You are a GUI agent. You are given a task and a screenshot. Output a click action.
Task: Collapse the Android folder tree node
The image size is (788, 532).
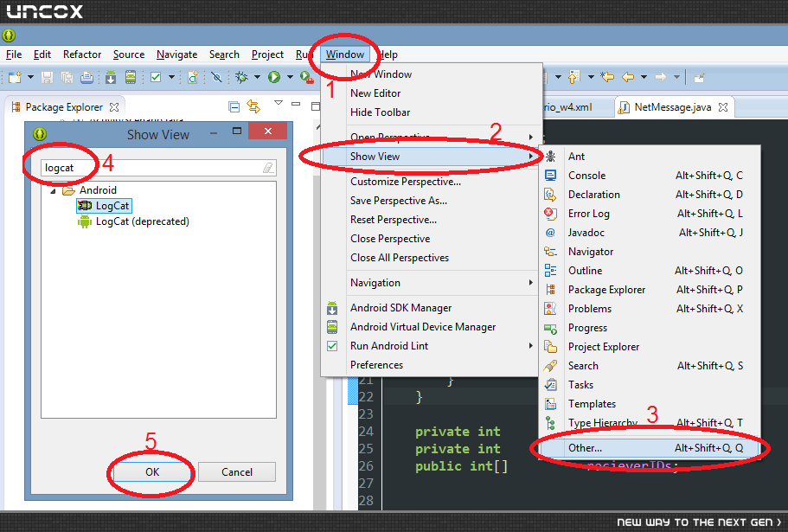(53, 191)
